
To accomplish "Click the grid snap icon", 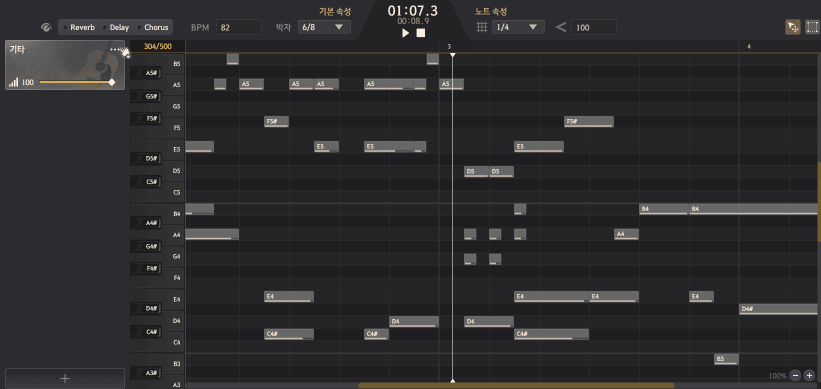I will coord(482,27).
